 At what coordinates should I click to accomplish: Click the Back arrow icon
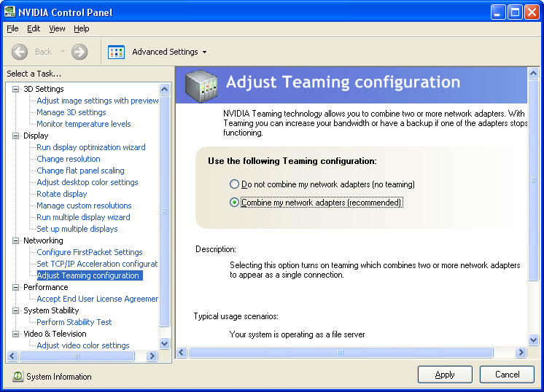(20, 52)
